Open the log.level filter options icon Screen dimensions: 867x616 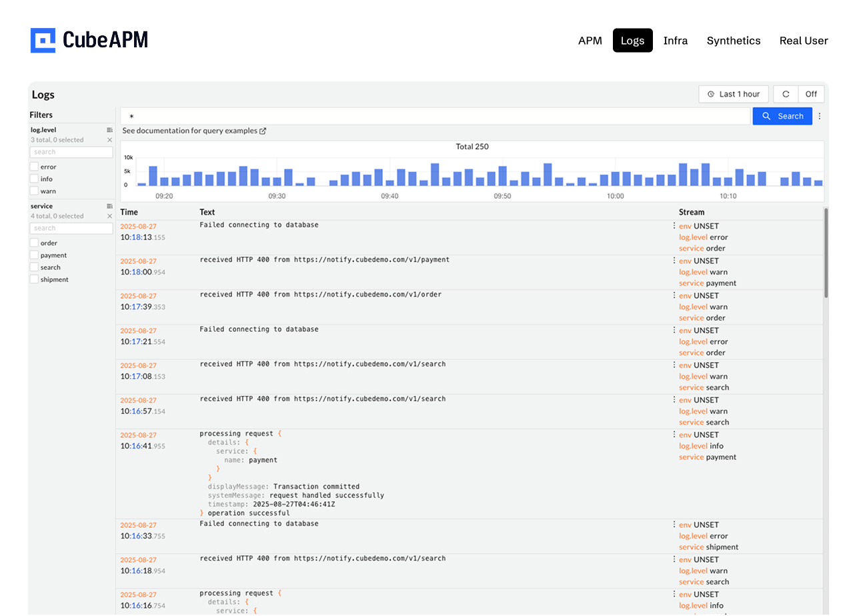[x=109, y=129]
